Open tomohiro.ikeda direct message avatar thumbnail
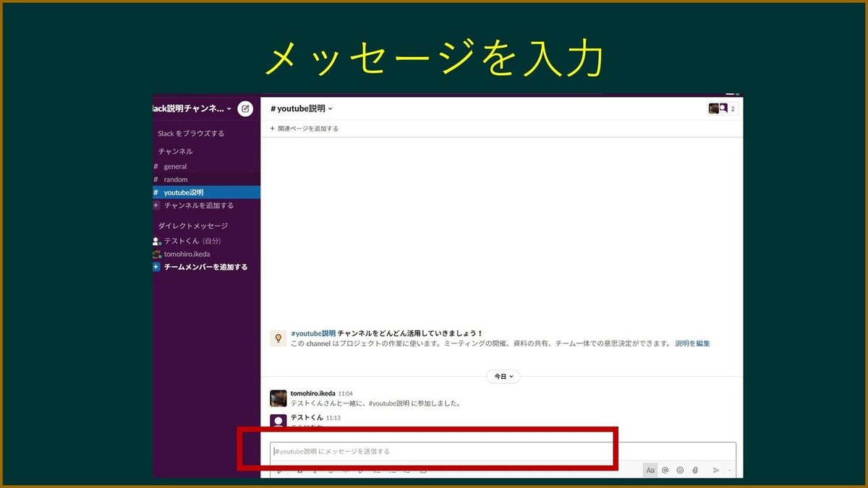This screenshot has height=488, width=868. click(x=157, y=254)
